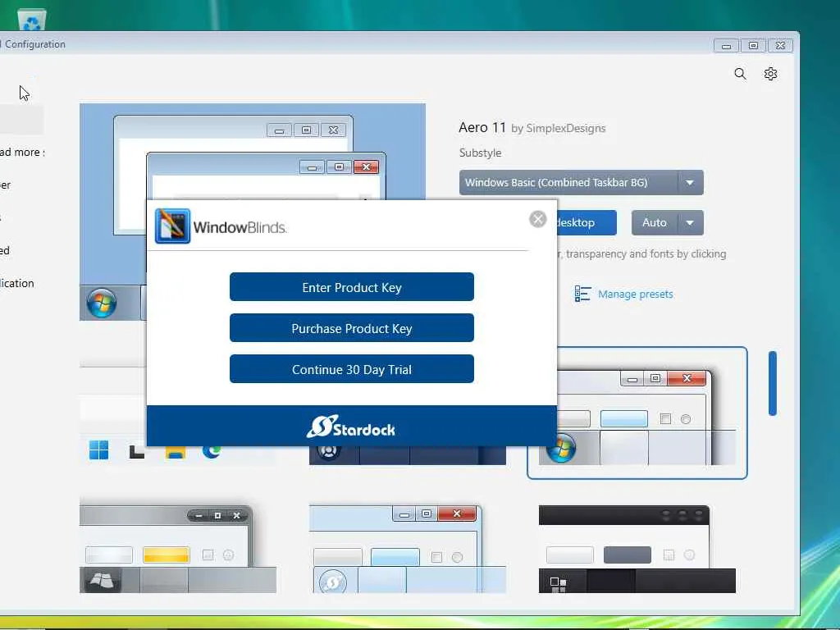This screenshot has width=840, height=630.
Task: Apply the style to desktop button
Action: (x=587, y=223)
